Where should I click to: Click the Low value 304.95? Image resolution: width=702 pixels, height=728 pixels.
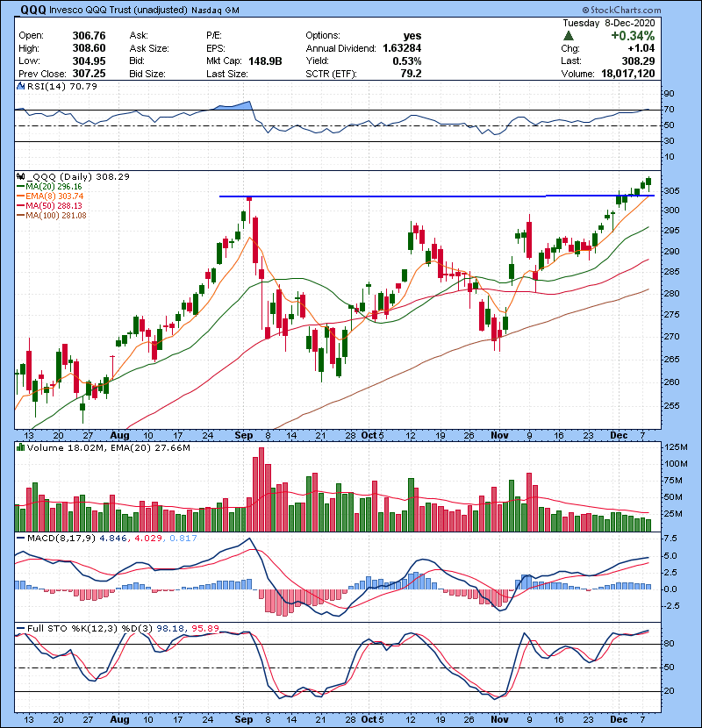click(x=89, y=61)
